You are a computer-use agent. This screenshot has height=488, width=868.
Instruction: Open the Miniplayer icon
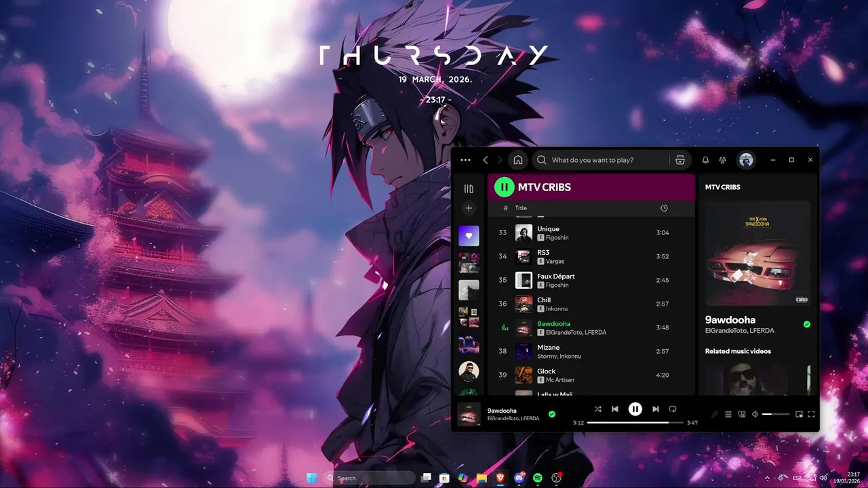(x=799, y=414)
